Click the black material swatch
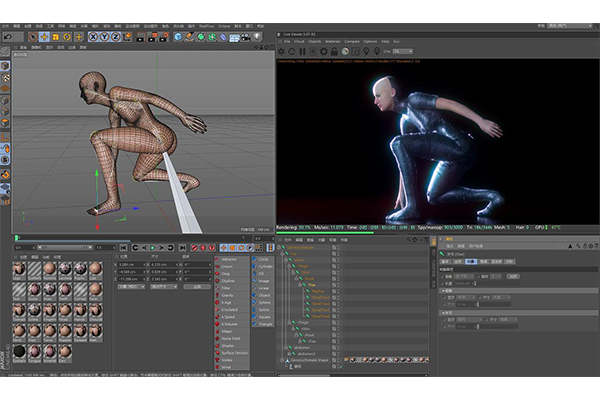The width and height of the screenshot is (600, 400). pyautogui.click(x=20, y=350)
